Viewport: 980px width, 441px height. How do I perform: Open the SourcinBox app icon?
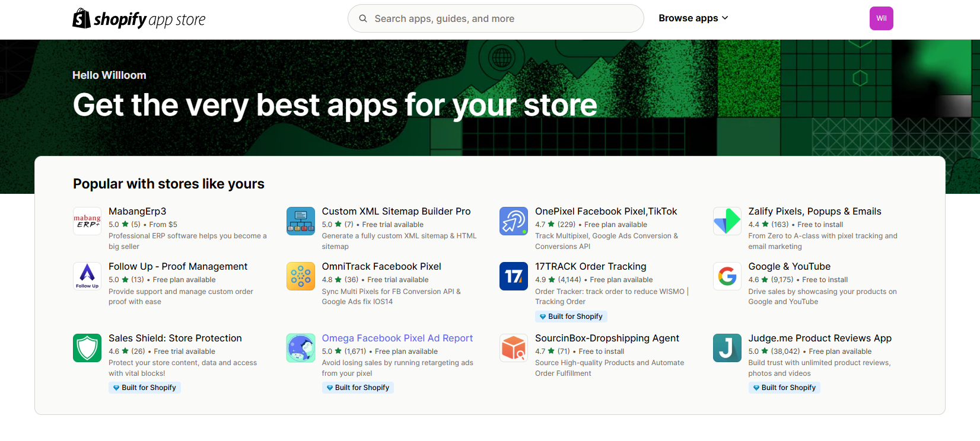514,348
